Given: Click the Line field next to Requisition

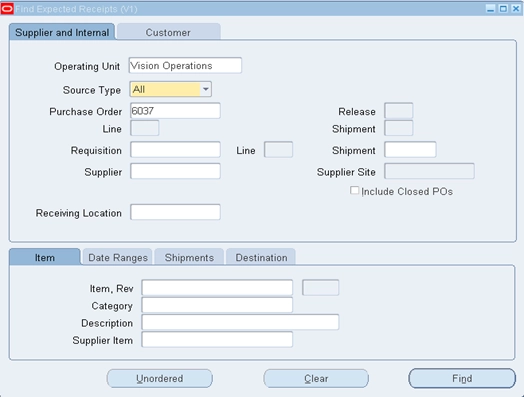Looking at the screenshot, I should (278, 149).
